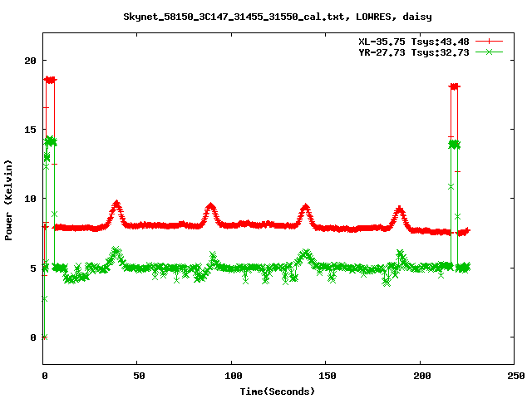The width and height of the screenshot is (532, 399).
Task: Click the legend entry "XL-35.75 Tsys:43.48"
Action: [414, 42]
